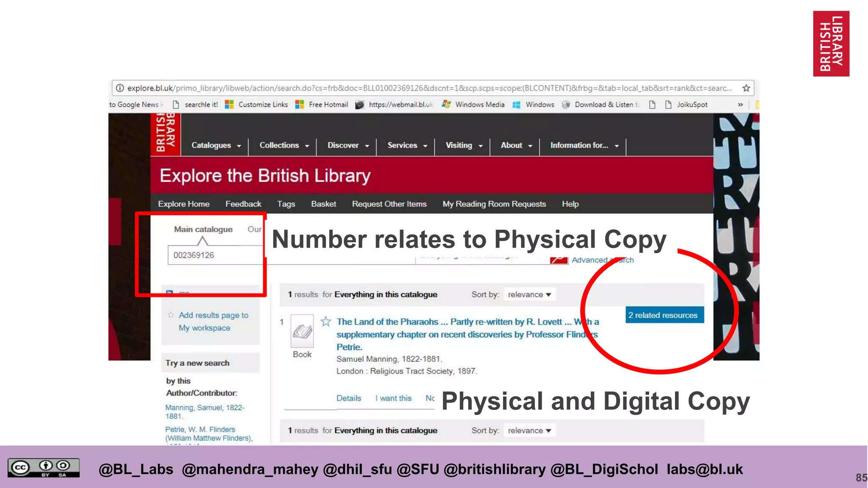Image resolution: width=868 pixels, height=488 pixels.
Task: Search by author Manning, Samuel, 1822-1881
Action: (x=205, y=412)
